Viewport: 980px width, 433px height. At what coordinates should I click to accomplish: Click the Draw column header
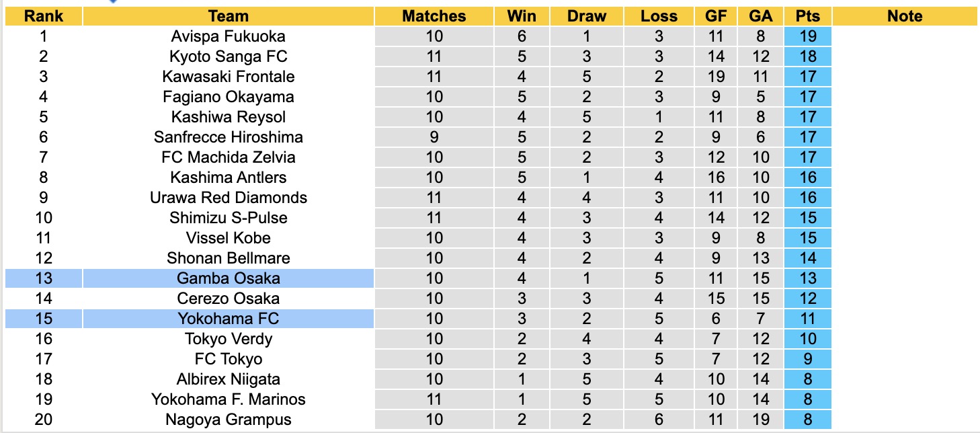[586, 16]
